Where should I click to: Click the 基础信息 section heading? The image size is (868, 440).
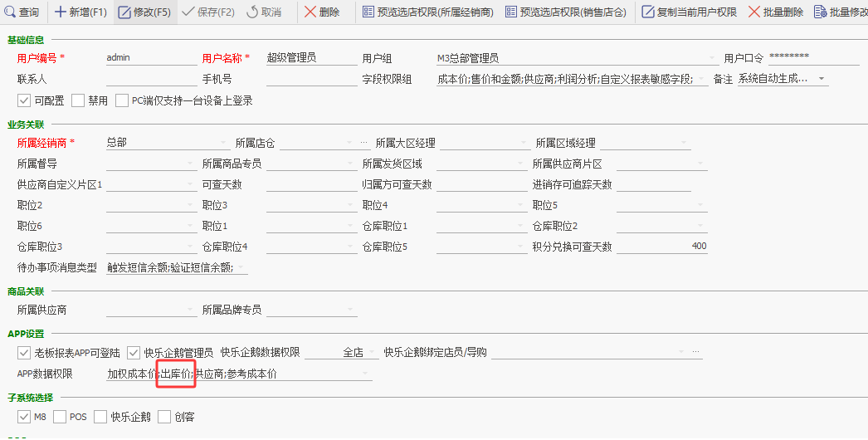26,40
